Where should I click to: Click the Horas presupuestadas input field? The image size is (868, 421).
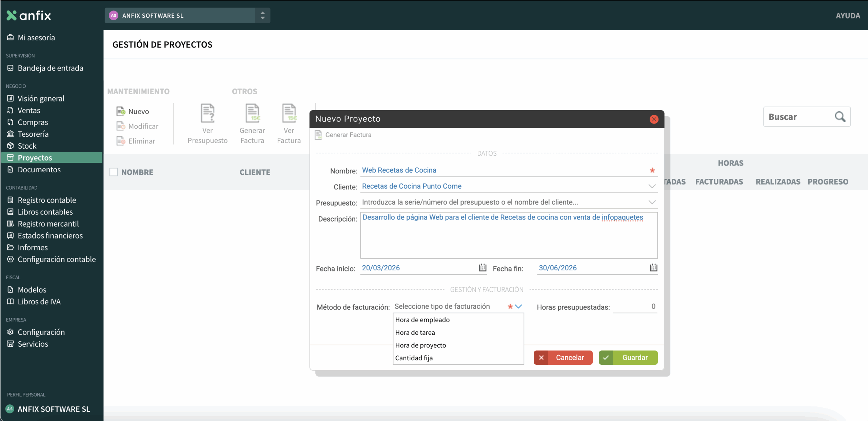[x=635, y=307]
